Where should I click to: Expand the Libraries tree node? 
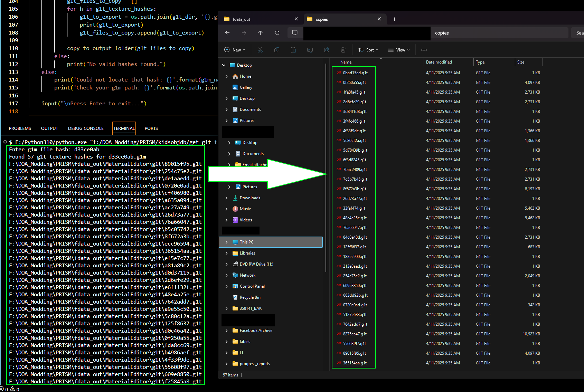[x=226, y=253]
